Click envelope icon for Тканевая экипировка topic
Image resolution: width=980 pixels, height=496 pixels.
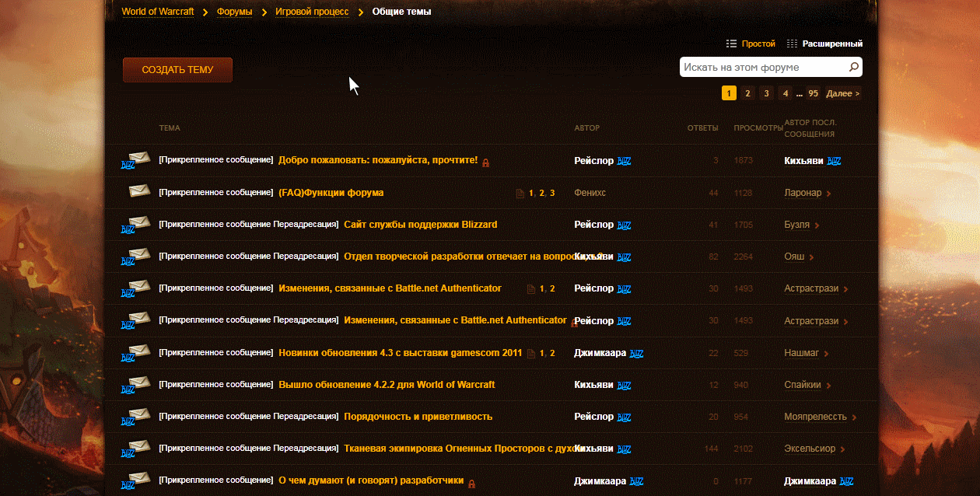click(x=136, y=450)
